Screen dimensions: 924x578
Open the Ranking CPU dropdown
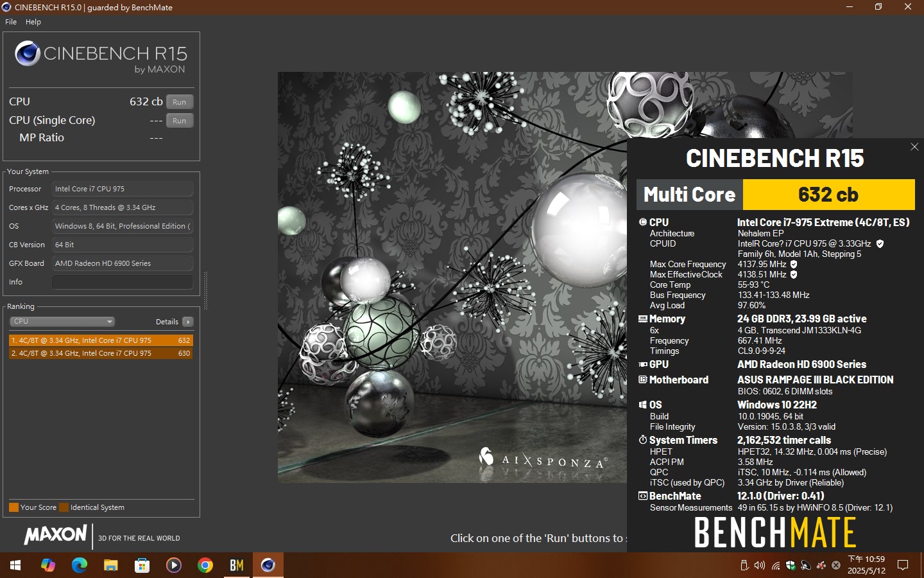point(62,321)
